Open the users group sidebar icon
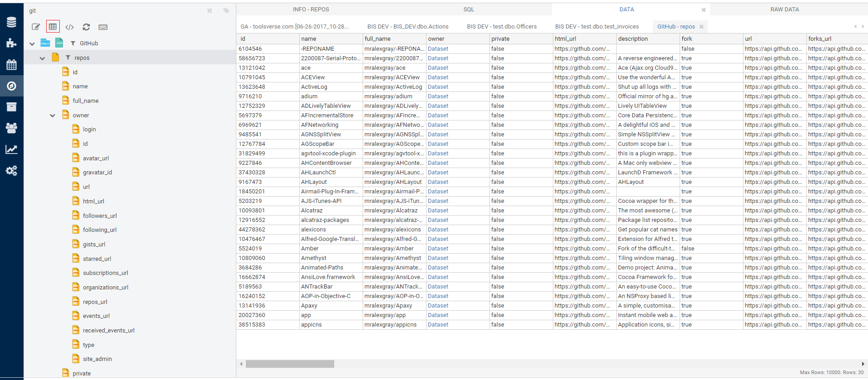868x380 pixels. tap(11, 128)
